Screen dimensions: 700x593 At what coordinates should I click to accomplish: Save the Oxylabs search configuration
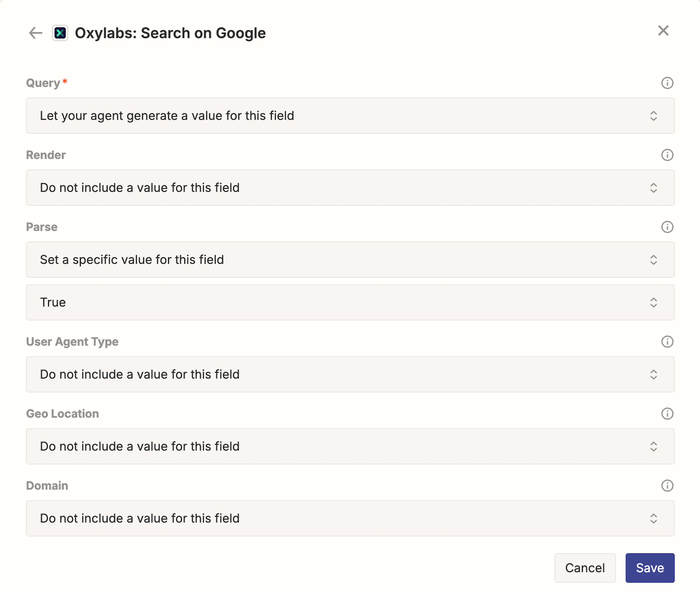tap(650, 568)
